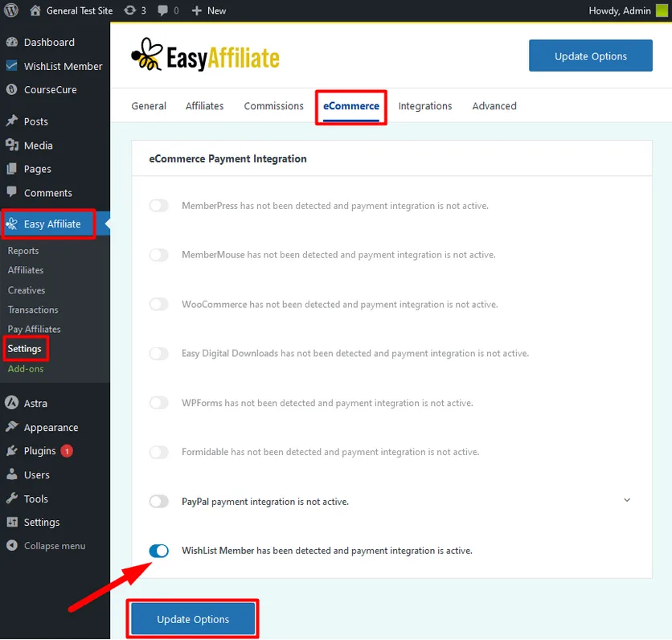Switch to the General tab

coord(149,106)
